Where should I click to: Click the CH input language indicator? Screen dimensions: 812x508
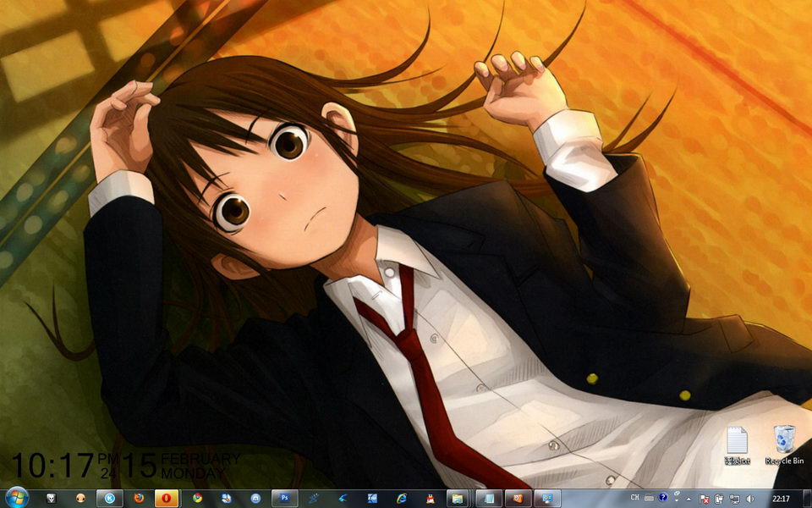click(x=635, y=498)
